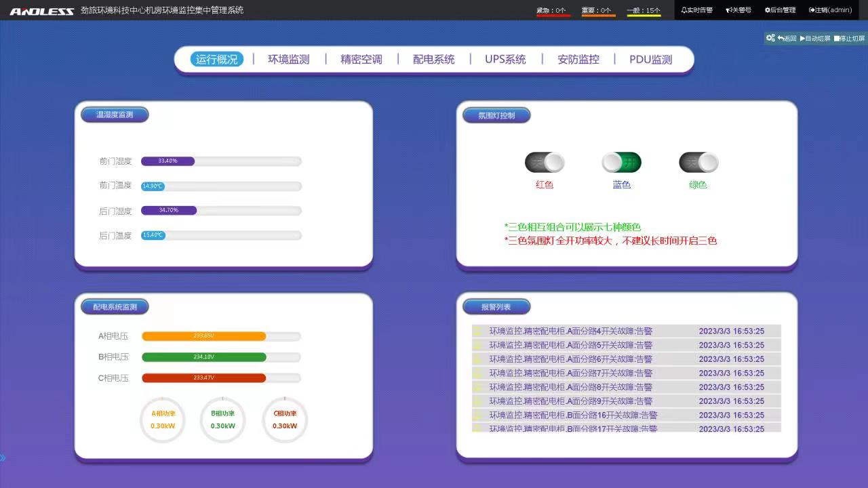
Task: Click the gears settings icon beside 返回
Action: click(770, 38)
